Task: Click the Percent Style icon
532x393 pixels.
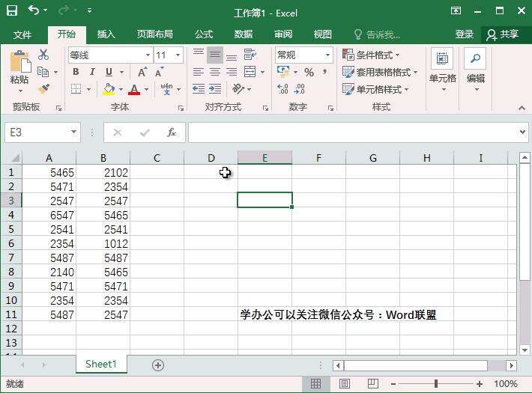Action: click(309, 73)
